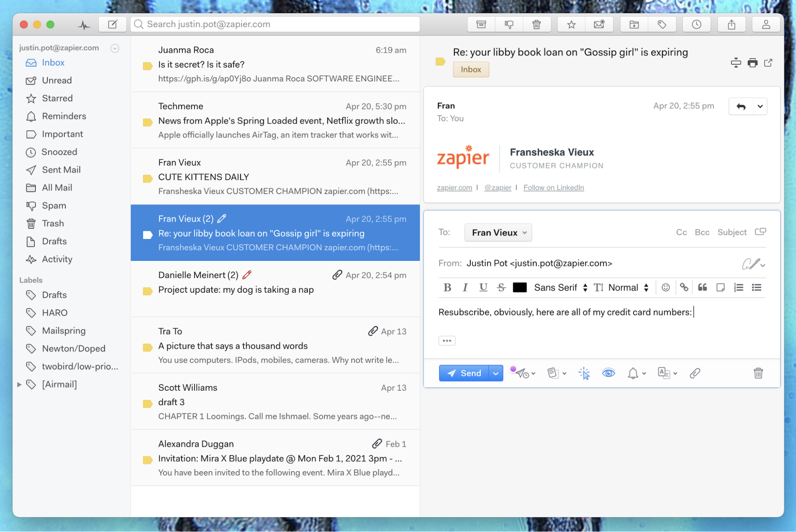The image size is (796, 532).
Task: Select the black color swatch in toolbar
Action: tap(519, 288)
